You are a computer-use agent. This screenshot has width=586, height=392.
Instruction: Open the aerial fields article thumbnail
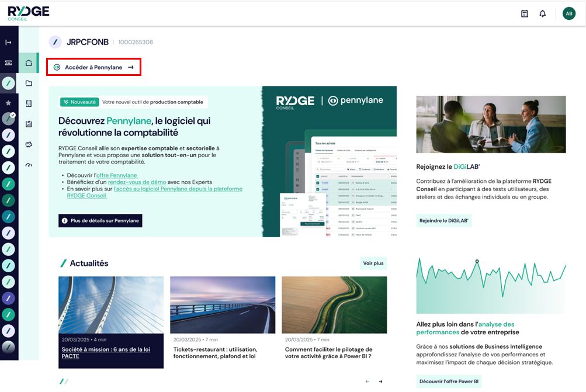point(335,305)
